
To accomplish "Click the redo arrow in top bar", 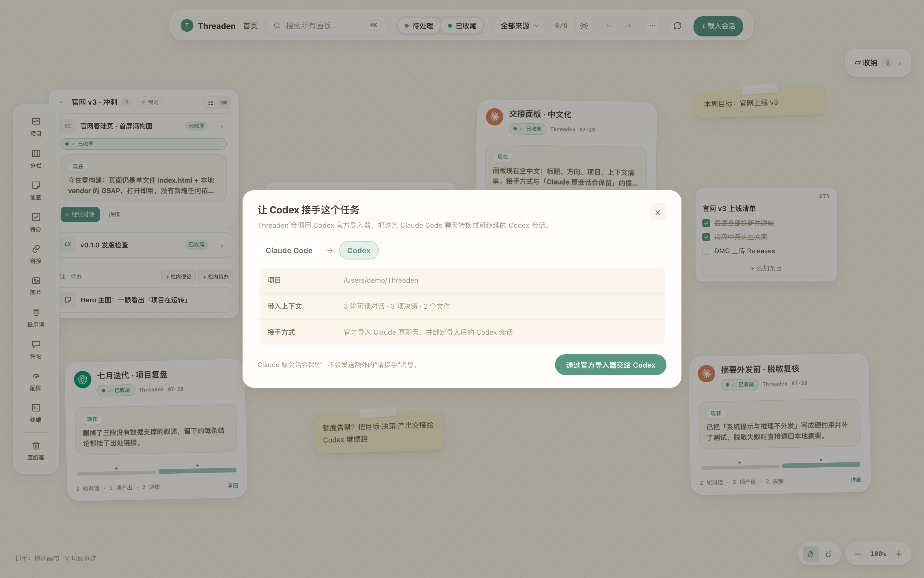I will (628, 26).
